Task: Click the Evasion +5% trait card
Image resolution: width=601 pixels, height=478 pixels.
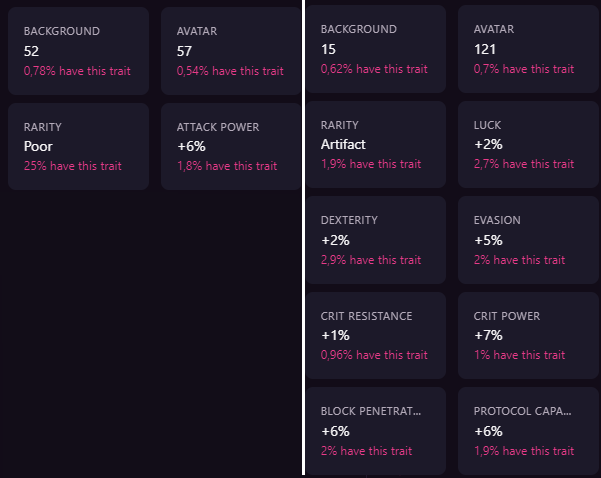Action: 528,239
